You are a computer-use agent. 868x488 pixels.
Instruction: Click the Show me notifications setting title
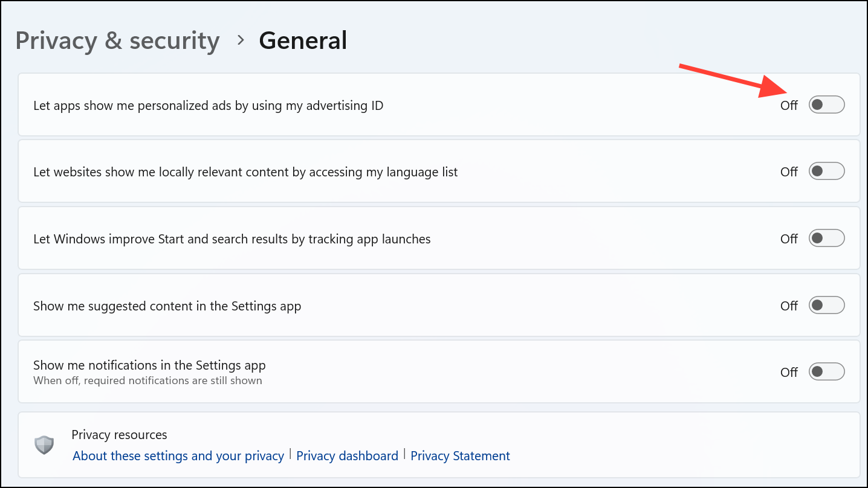click(149, 365)
